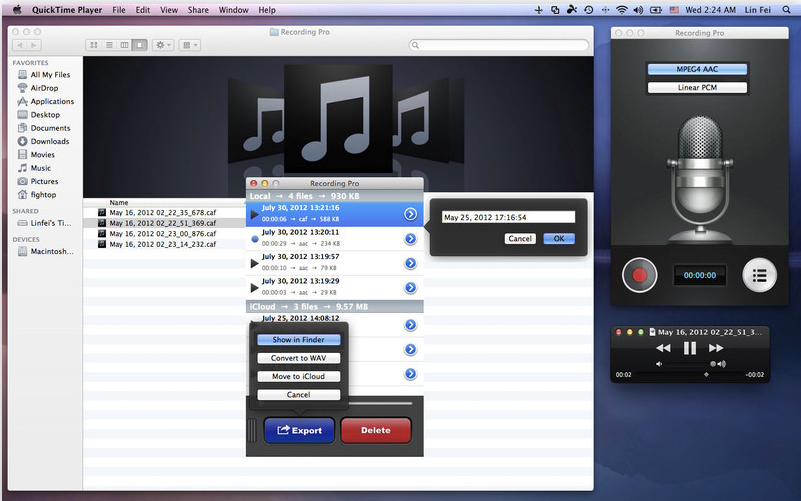
Task: Choose Show in Finder
Action: pyautogui.click(x=298, y=340)
